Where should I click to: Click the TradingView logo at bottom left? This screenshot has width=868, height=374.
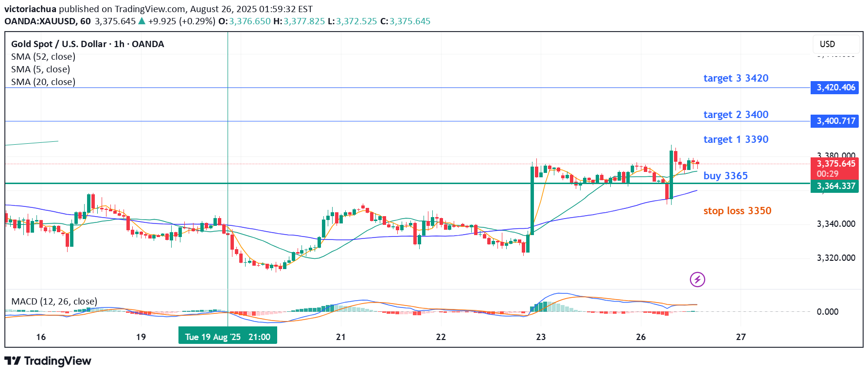point(48,361)
